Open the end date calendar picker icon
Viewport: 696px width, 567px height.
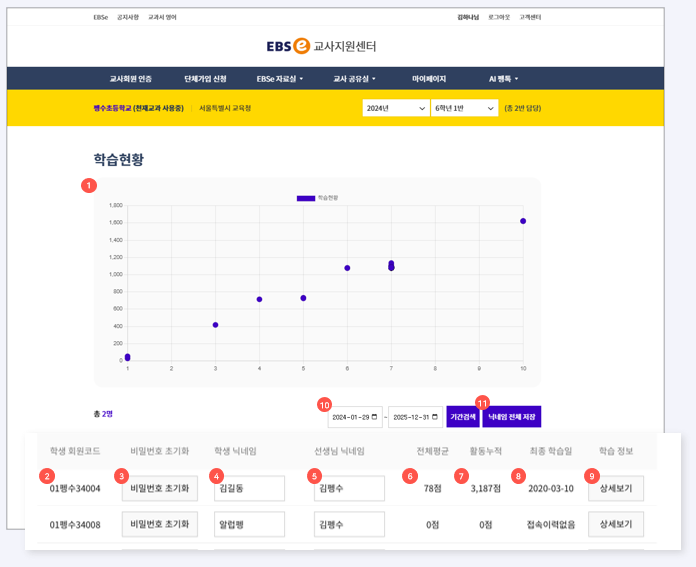[434, 417]
